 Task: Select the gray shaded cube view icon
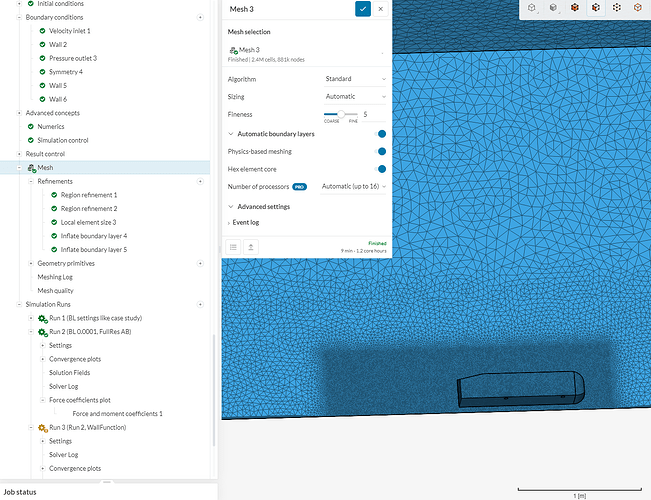(553, 7)
